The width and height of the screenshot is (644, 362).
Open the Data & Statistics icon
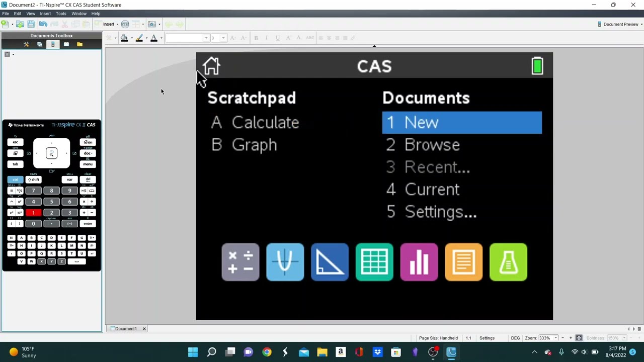[419, 262]
